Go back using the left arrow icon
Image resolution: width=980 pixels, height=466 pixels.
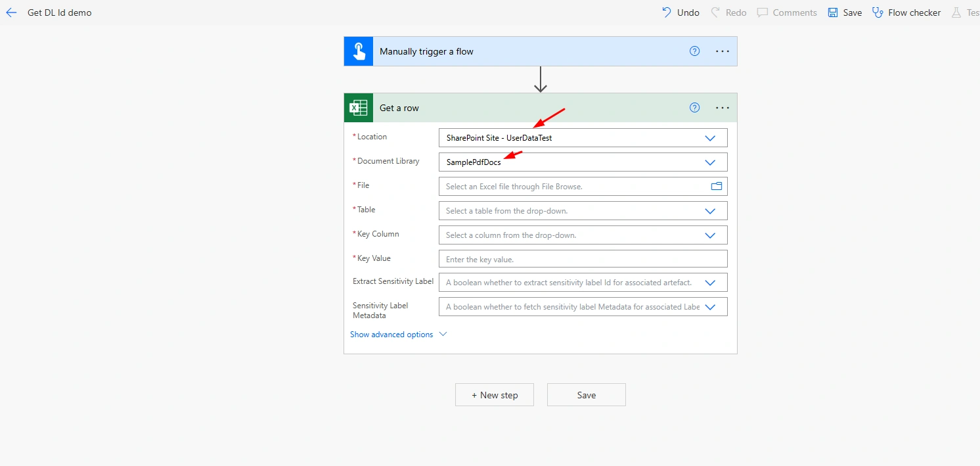tap(11, 12)
